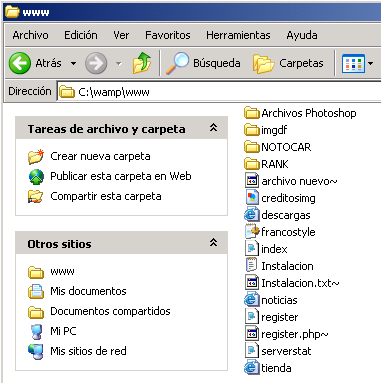381x383 pixels.
Task: Select the Instalacion text file icon
Action: 251,266
